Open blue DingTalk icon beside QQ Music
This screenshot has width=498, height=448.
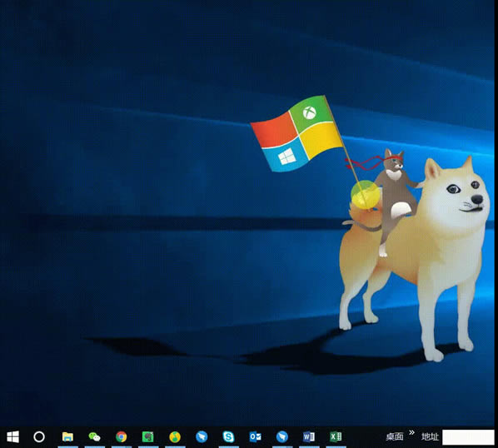coord(202,437)
